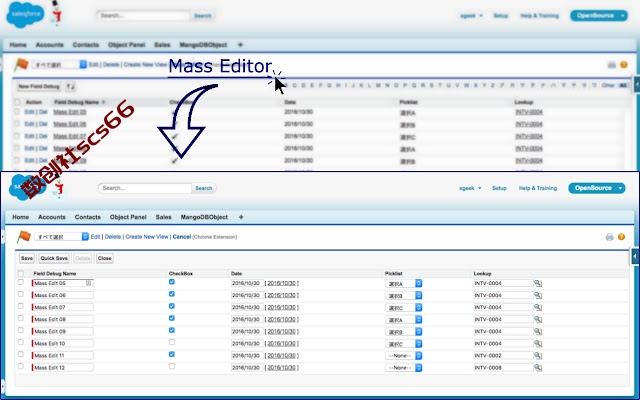Image resolution: width=640 pixels, height=400 pixels.
Task: Select the row checkbox for Mass Edit 08
Action: coord(21,318)
